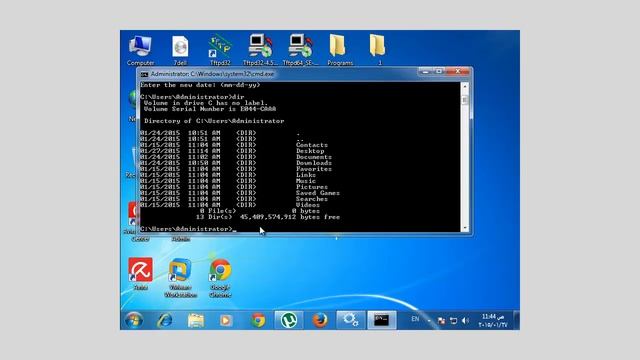Launch the Tftpd32 shortcut

tap(220, 50)
